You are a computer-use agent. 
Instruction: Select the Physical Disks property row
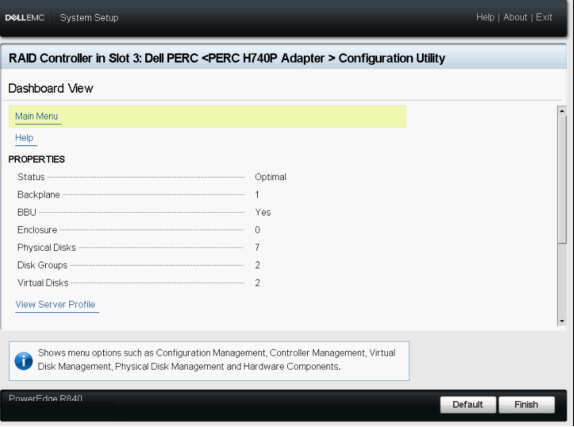(x=139, y=248)
